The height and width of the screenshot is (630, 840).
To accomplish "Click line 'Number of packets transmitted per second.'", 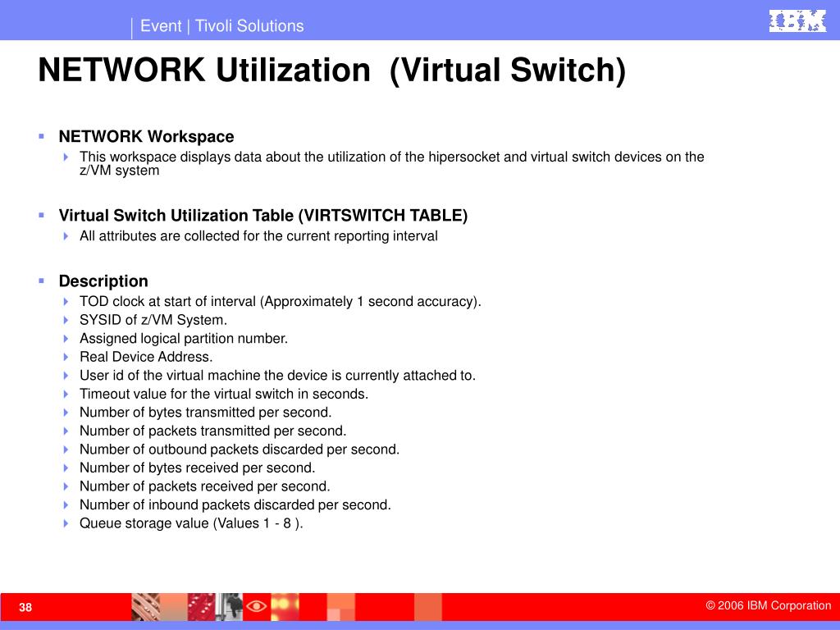I will (213, 431).
